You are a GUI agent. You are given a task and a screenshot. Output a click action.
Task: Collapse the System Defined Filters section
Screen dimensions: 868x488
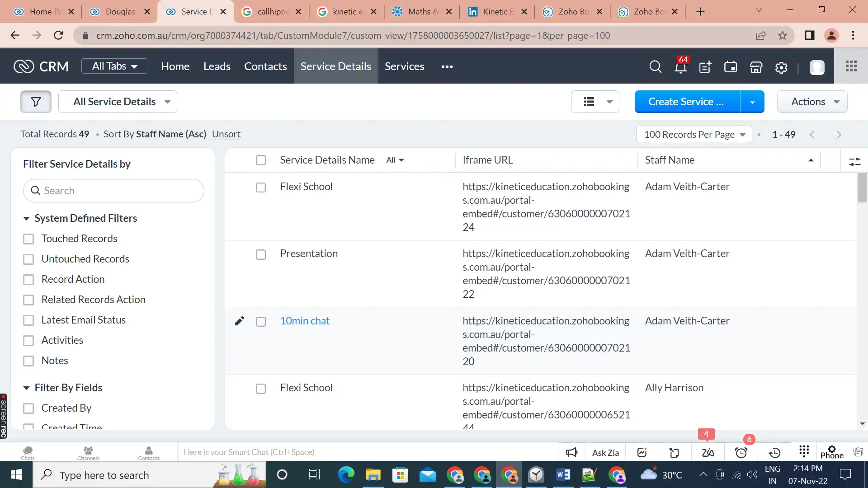tap(26, 218)
